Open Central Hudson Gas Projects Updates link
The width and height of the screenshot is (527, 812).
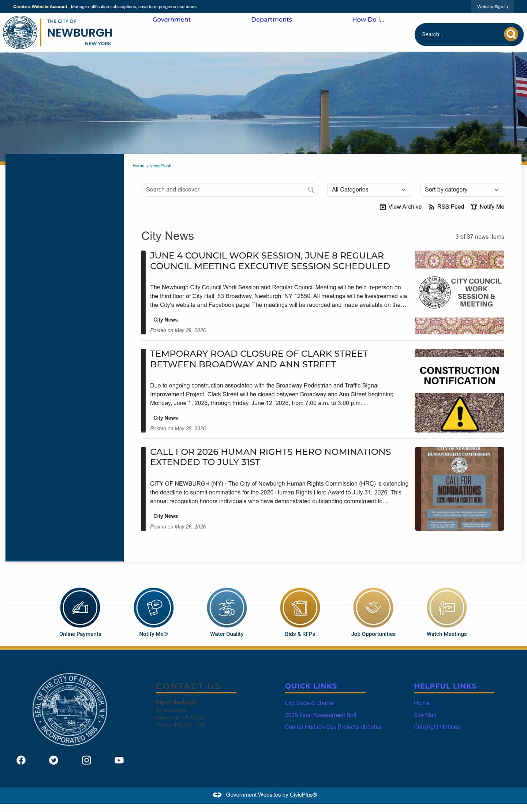pos(333,727)
